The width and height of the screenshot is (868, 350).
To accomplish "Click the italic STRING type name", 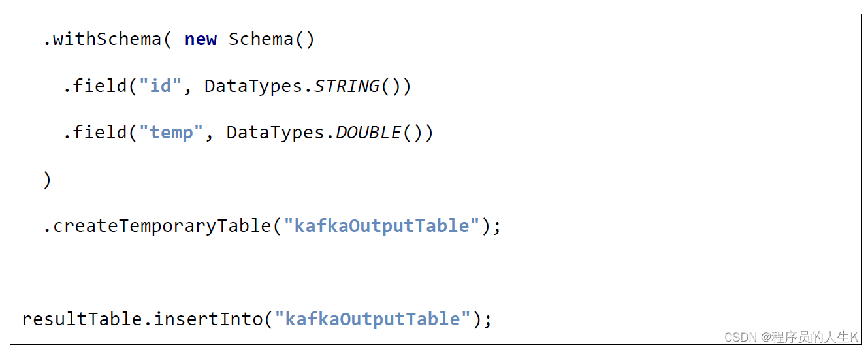I will pyautogui.click(x=346, y=86).
